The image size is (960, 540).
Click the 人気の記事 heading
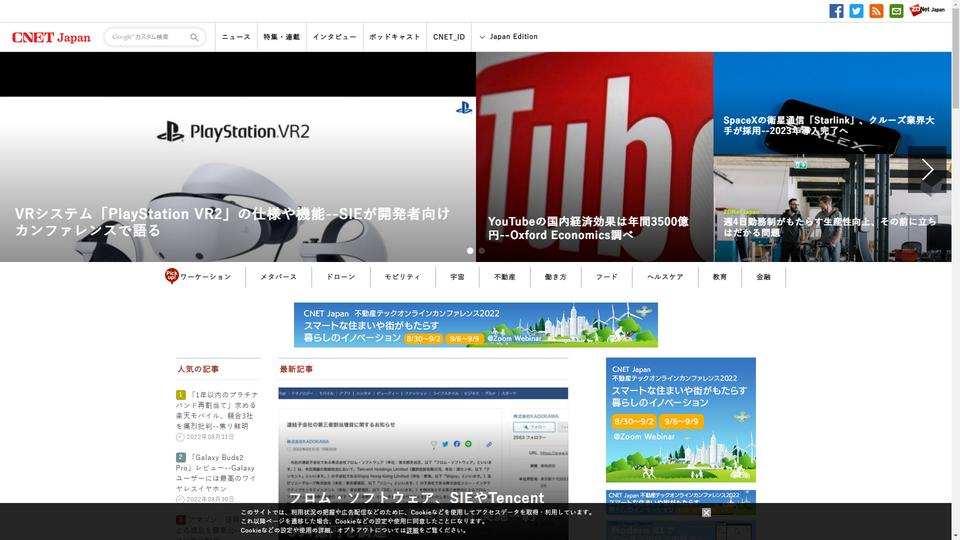198,369
